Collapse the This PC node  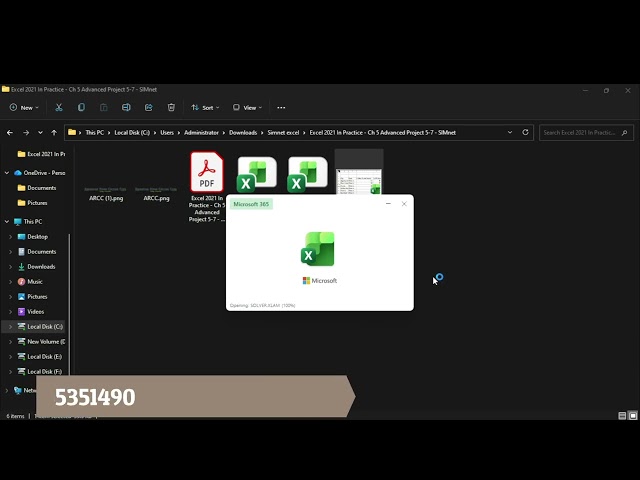pos(7,222)
